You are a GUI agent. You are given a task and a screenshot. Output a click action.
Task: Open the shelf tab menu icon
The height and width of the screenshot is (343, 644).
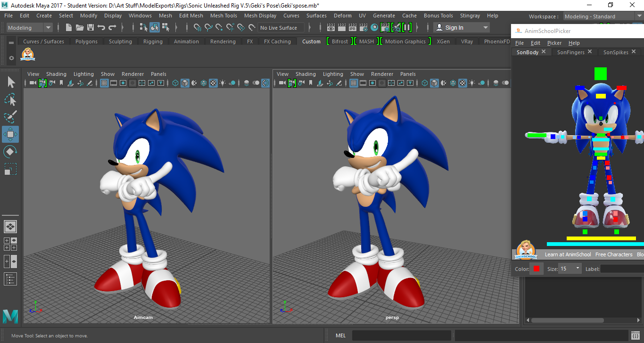click(x=11, y=42)
